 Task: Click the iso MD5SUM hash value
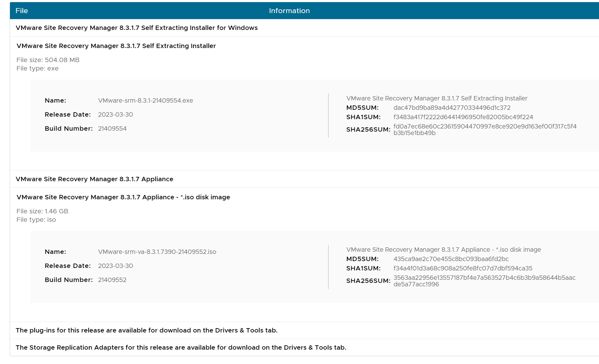pos(451,259)
